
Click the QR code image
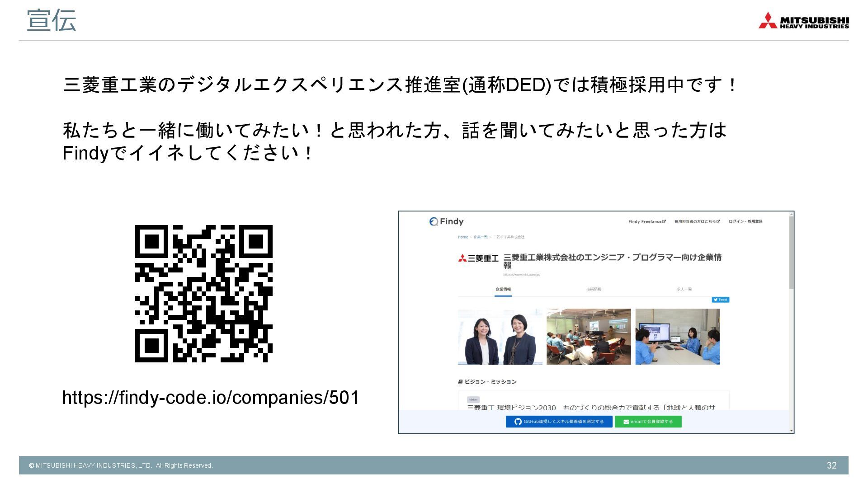204,294
